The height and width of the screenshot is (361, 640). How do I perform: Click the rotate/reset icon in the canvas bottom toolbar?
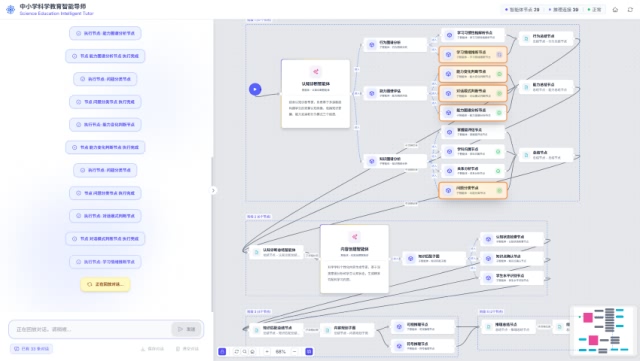coord(237,351)
